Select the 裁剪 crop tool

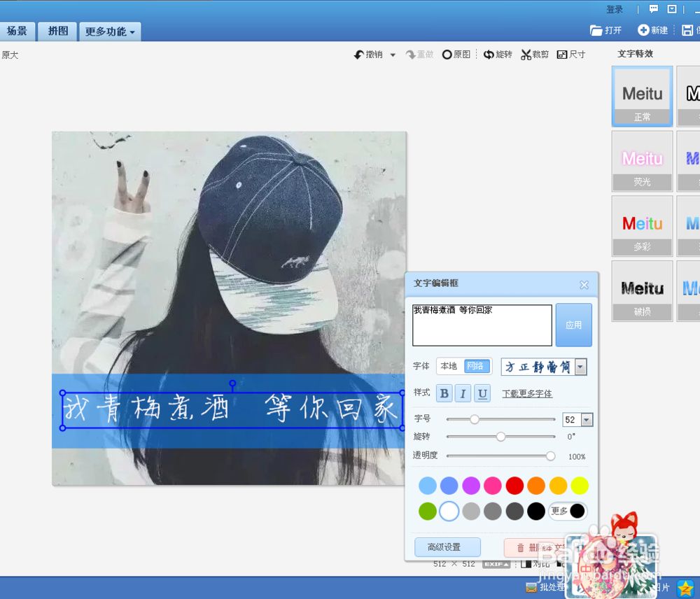pos(534,54)
